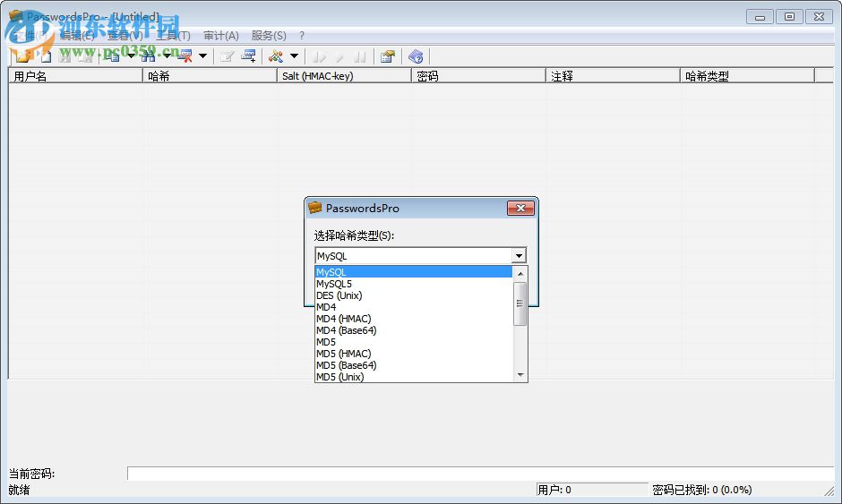Choose MD4 (HMAC) in the list
Viewport: 842px width, 504px height.
(414, 319)
